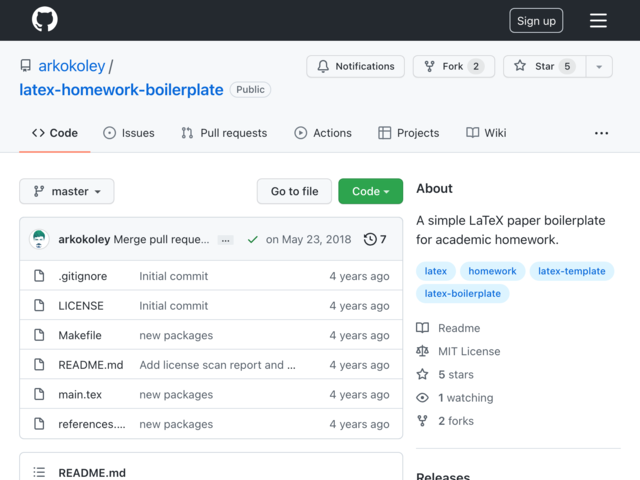The image size is (640, 480).
Task: Open the MIT License link
Action: click(469, 351)
